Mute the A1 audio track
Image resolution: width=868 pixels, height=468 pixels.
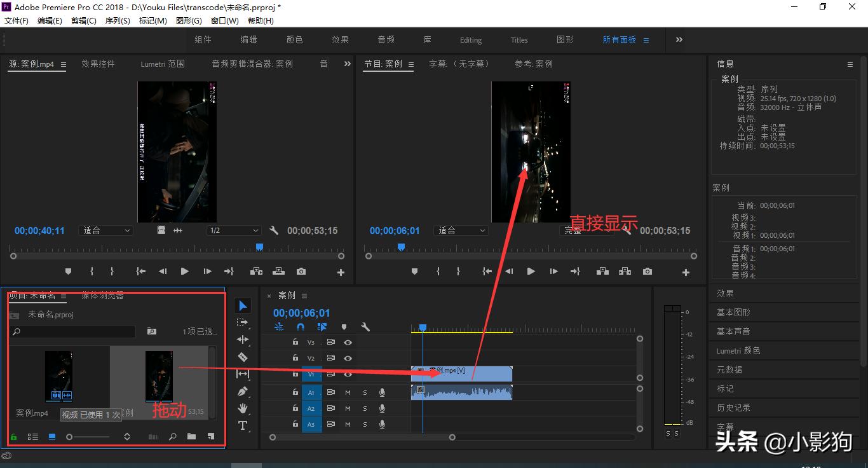tap(348, 392)
